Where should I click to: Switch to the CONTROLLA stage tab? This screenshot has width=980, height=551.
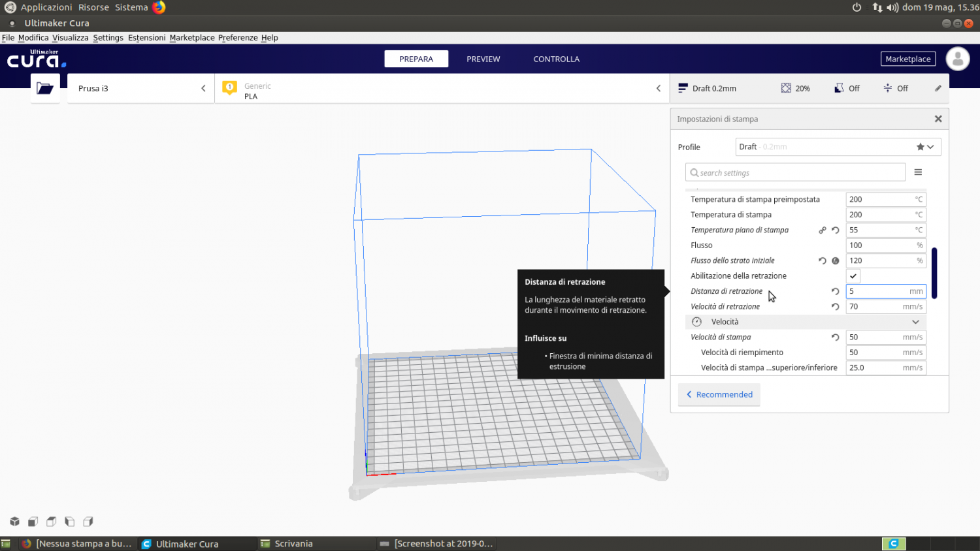pyautogui.click(x=557, y=59)
